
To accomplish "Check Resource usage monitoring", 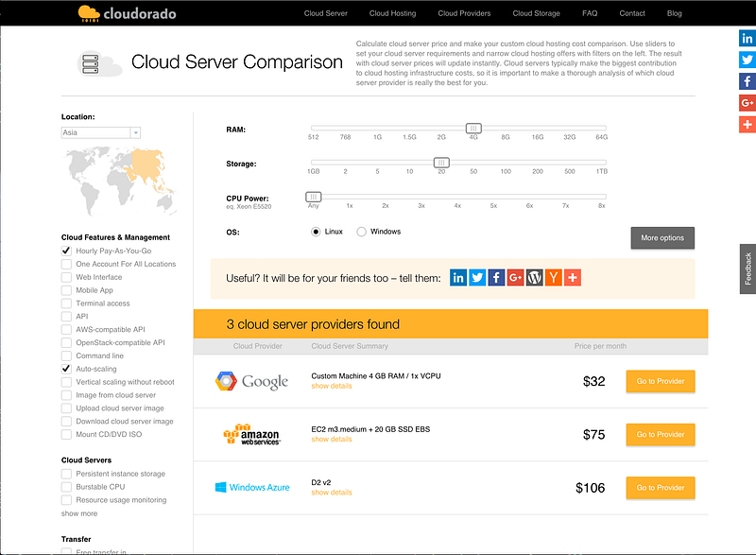I will (66, 500).
